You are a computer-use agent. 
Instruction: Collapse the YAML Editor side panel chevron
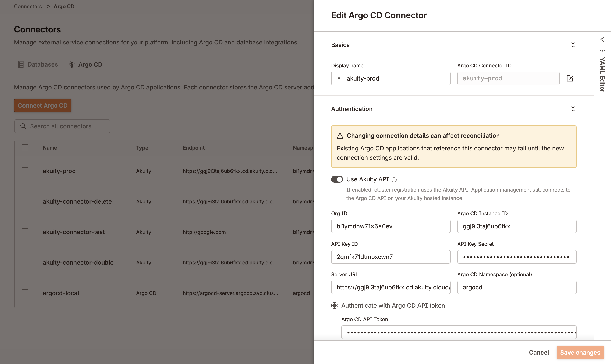point(602,39)
